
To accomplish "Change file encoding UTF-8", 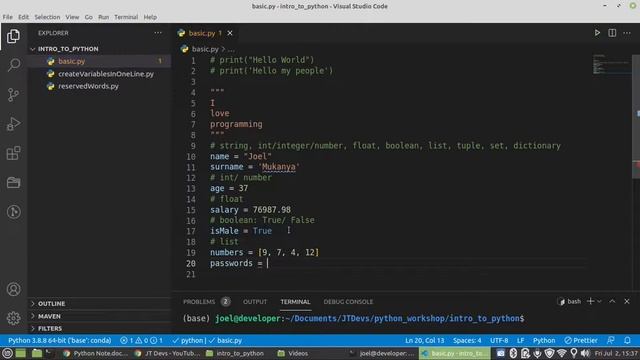I will pos(499,340).
